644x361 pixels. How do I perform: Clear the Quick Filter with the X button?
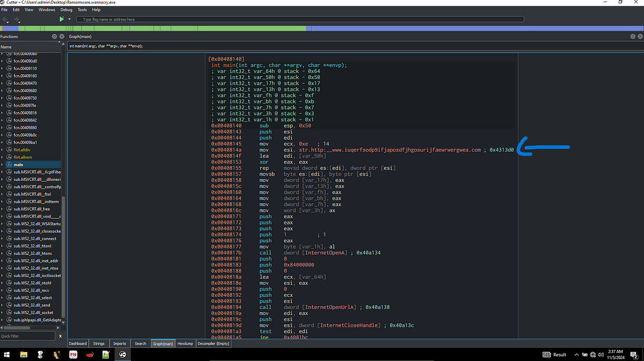coord(60,336)
